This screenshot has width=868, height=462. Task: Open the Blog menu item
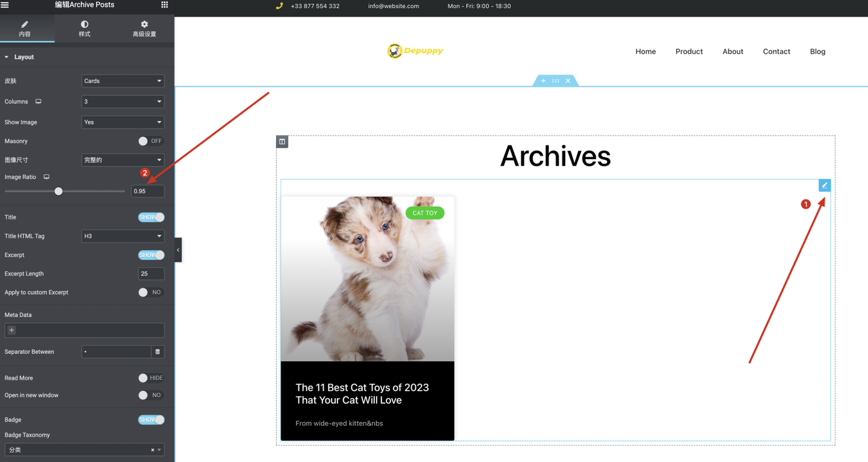coord(818,51)
